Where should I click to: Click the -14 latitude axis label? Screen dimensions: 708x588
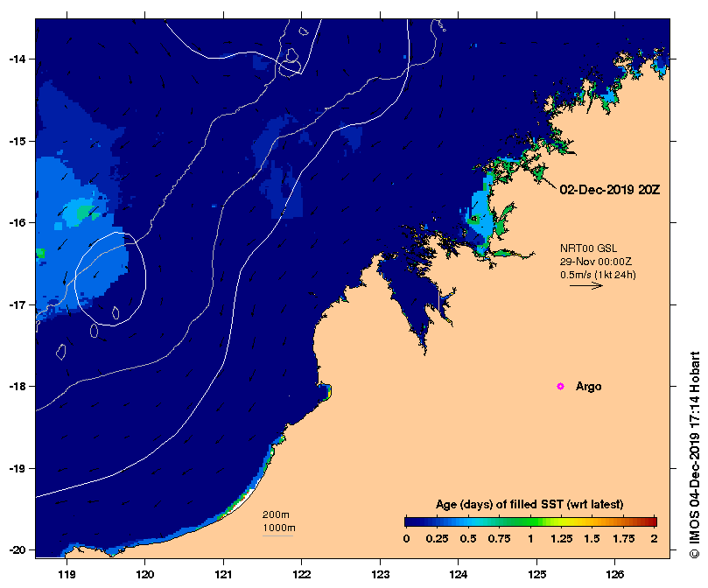(x=18, y=59)
